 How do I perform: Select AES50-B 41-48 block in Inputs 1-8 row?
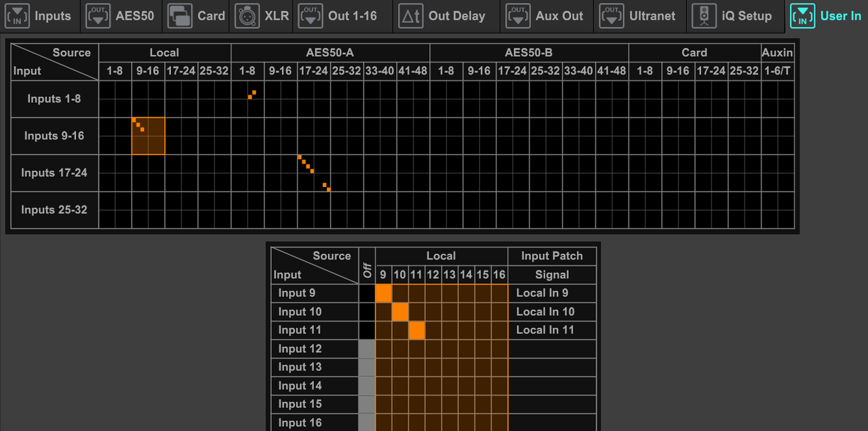click(x=612, y=99)
